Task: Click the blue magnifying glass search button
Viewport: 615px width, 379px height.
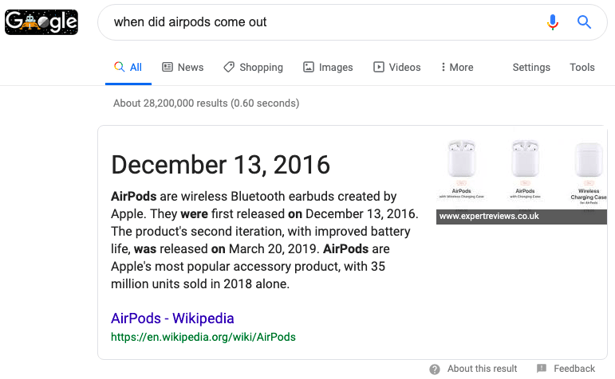Action: tap(584, 22)
